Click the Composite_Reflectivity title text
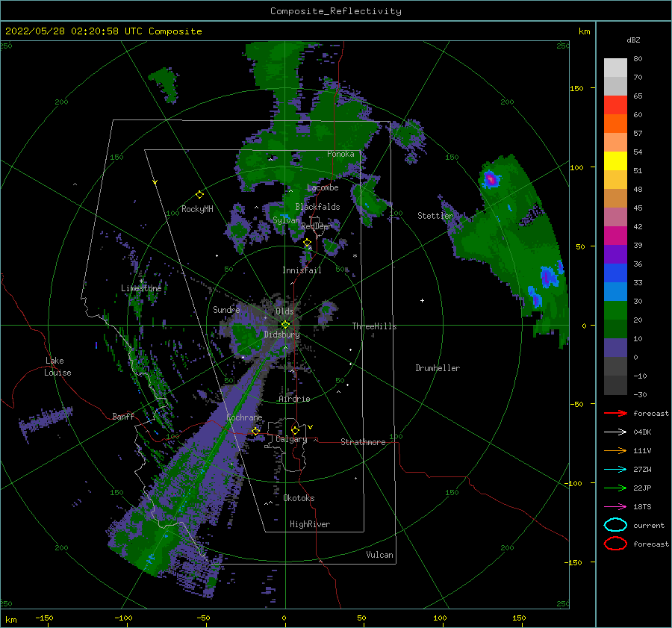672x628 pixels. [336, 11]
